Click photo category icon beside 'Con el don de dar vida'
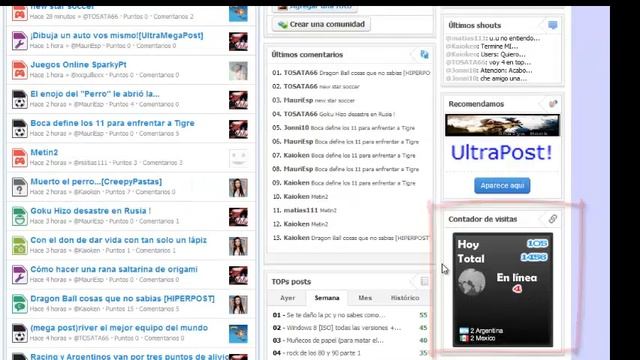This screenshot has width=640, height=360. (x=19, y=246)
